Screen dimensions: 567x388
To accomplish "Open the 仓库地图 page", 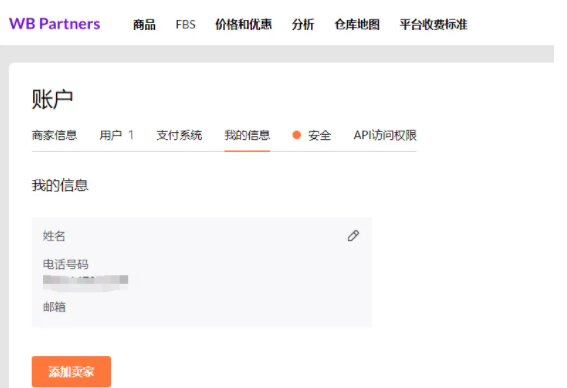I will click(357, 25).
